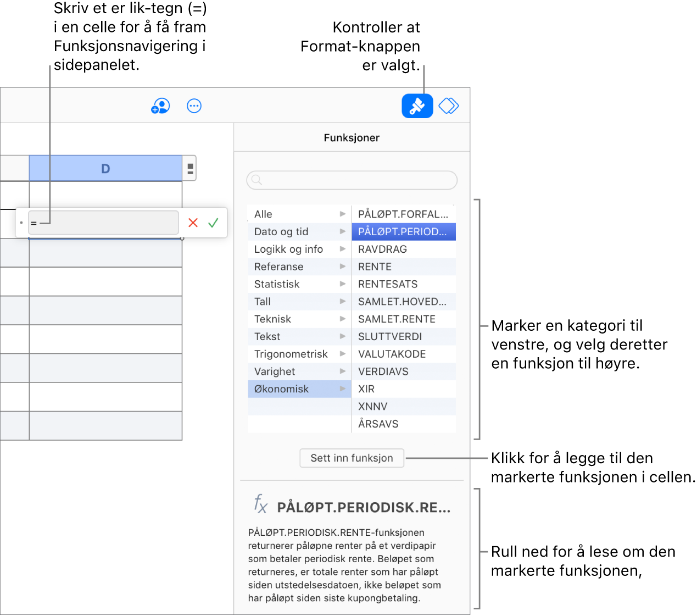
Task: Click the Sett inn funksjon button
Action: point(352,458)
